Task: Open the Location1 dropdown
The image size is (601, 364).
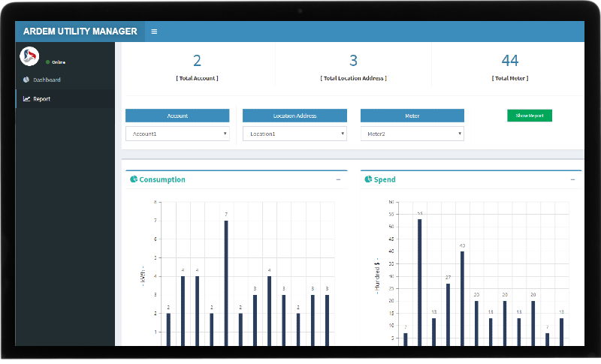Action: click(294, 134)
